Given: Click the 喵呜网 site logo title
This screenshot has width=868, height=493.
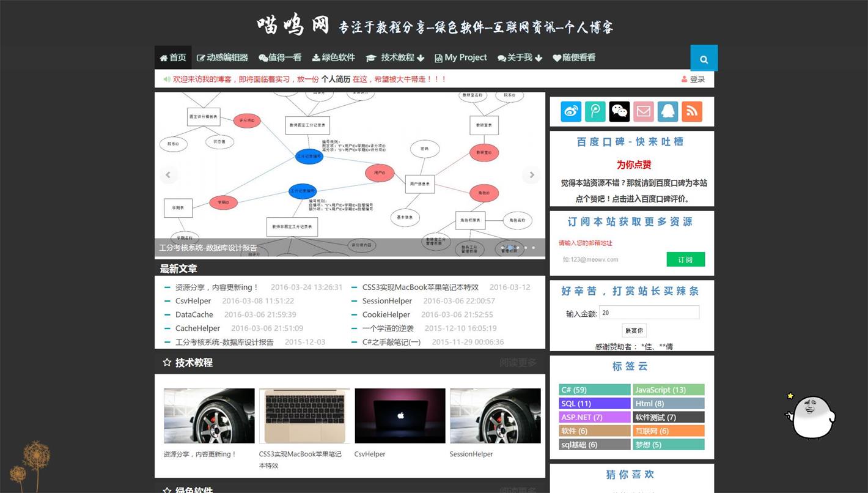Looking at the screenshot, I should coord(293,25).
